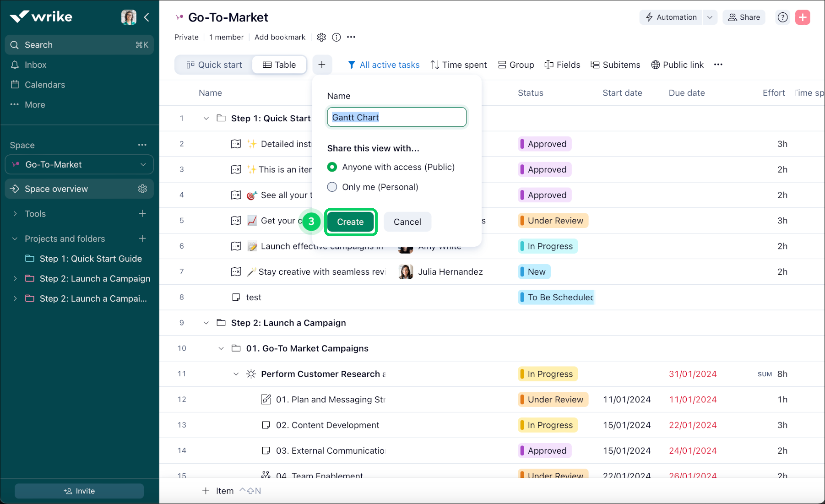Image resolution: width=825 pixels, height=504 pixels.
Task: Toggle the All active tasks filter
Action: pos(384,65)
